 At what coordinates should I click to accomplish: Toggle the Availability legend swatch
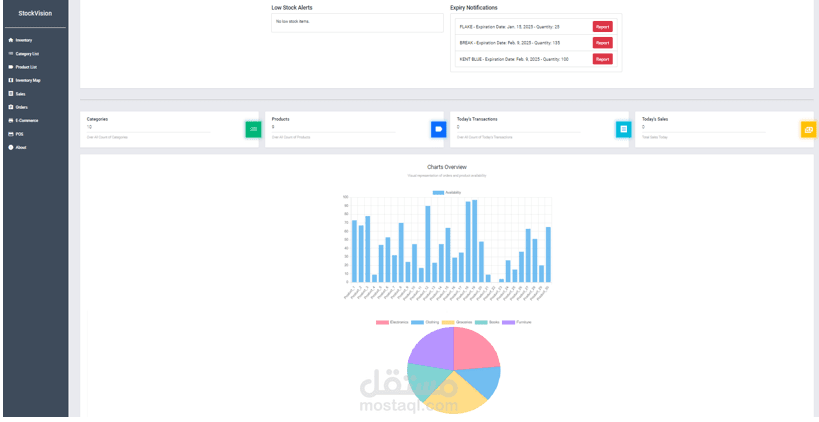click(x=438, y=193)
